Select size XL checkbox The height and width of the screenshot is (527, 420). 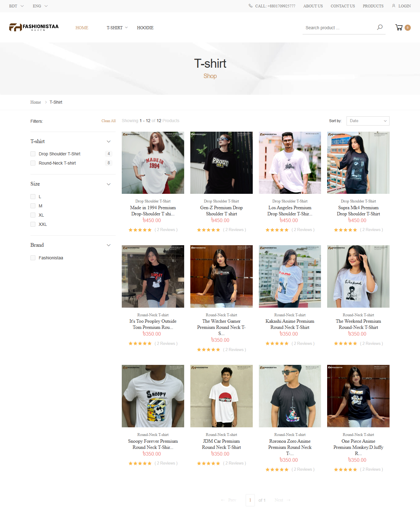33,215
